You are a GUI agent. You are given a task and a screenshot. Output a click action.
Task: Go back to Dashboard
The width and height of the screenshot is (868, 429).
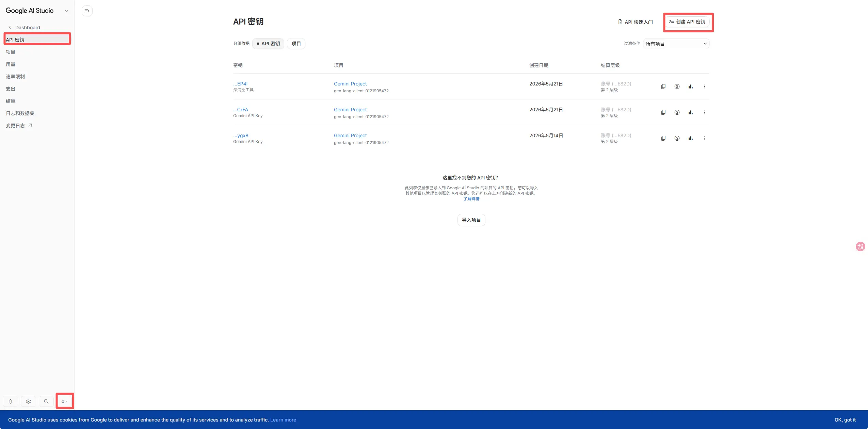click(25, 28)
